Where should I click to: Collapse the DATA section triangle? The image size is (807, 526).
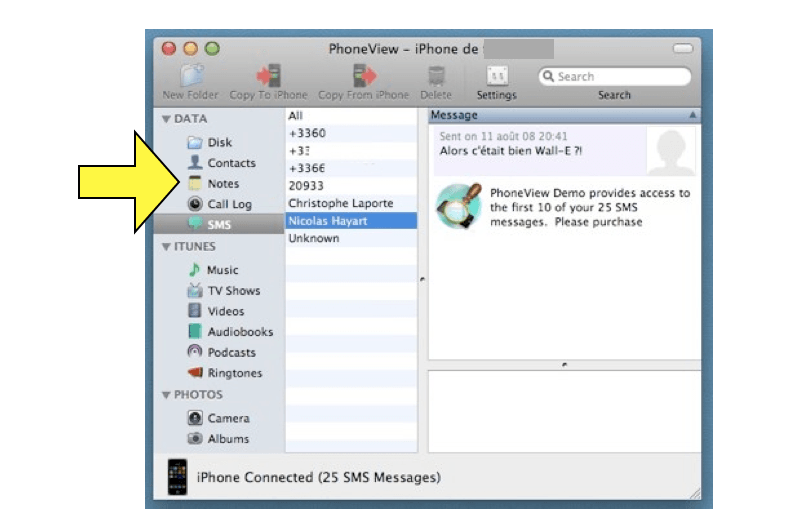coord(166,119)
